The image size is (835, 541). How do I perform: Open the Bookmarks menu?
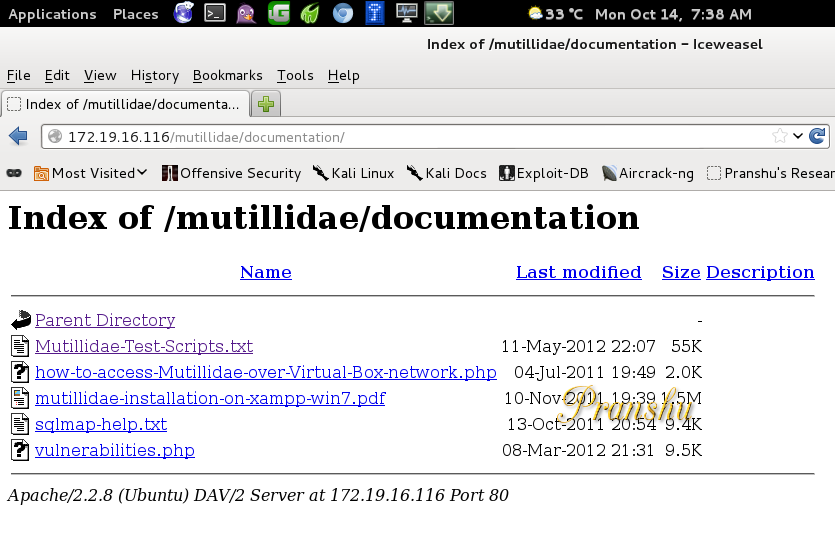pos(228,76)
